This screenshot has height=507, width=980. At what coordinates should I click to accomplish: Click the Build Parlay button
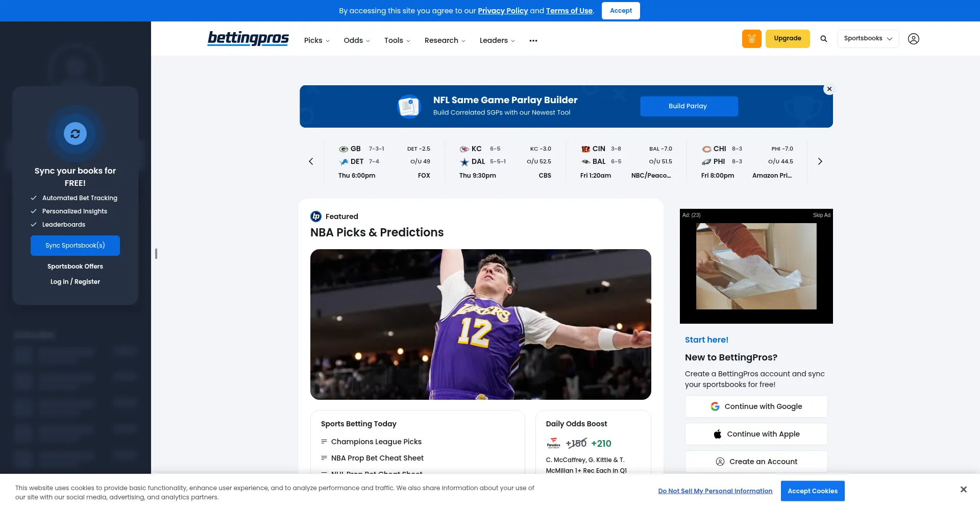(x=689, y=106)
